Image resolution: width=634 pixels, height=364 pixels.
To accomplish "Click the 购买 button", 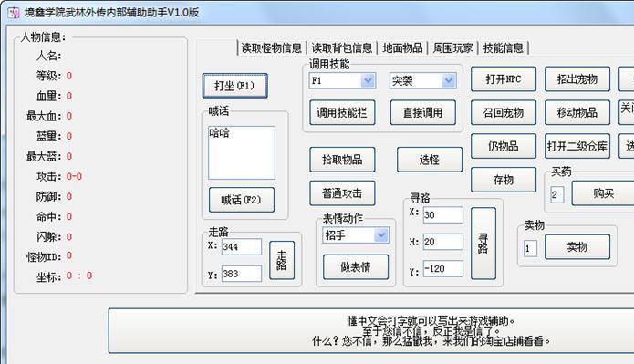I will 603,192.
